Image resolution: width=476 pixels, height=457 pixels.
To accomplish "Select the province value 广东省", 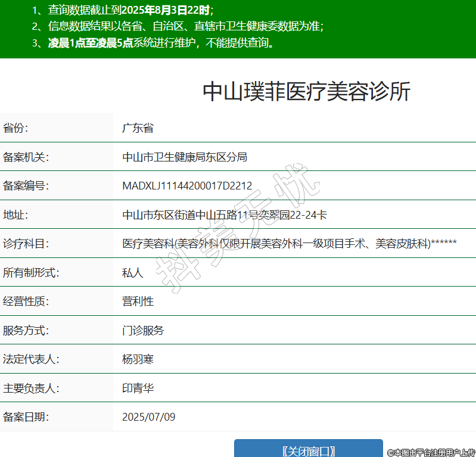I will click(138, 128).
